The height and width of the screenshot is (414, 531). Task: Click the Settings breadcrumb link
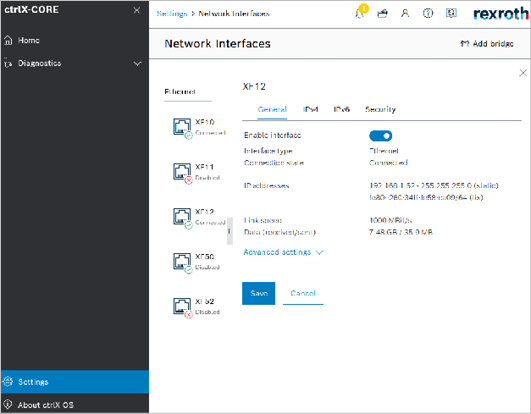point(172,14)
